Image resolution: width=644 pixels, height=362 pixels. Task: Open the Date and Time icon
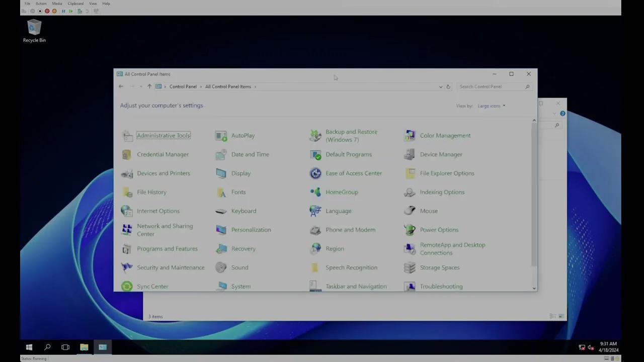(x=221, y=154)
